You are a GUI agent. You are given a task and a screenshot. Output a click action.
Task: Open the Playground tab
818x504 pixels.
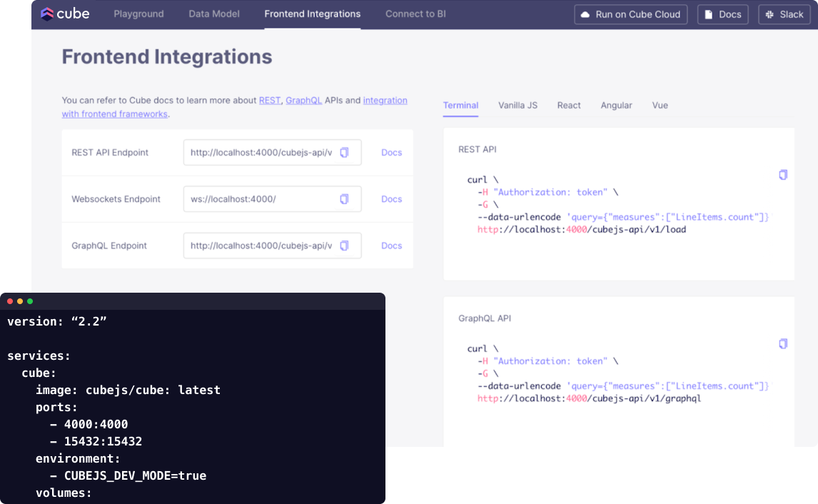pyautogui.click(x=138, y=14)
